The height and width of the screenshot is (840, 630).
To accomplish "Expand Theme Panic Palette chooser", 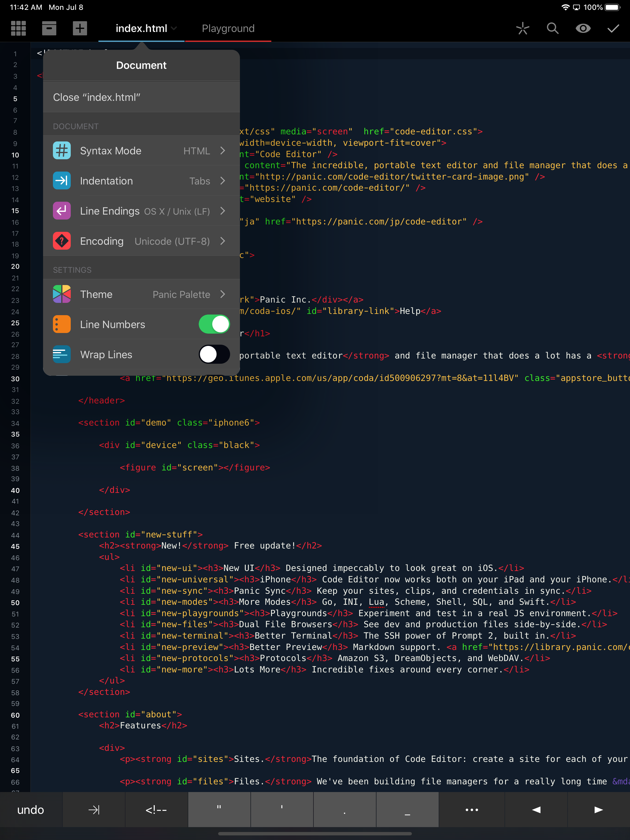I will coord(142,294).
